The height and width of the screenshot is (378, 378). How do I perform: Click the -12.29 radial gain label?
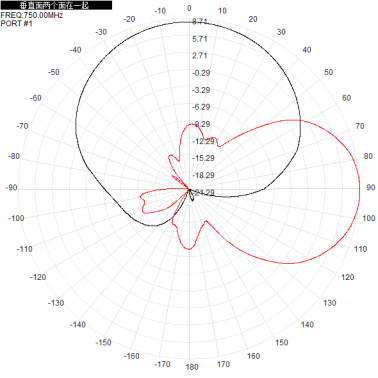coord(203,141)
